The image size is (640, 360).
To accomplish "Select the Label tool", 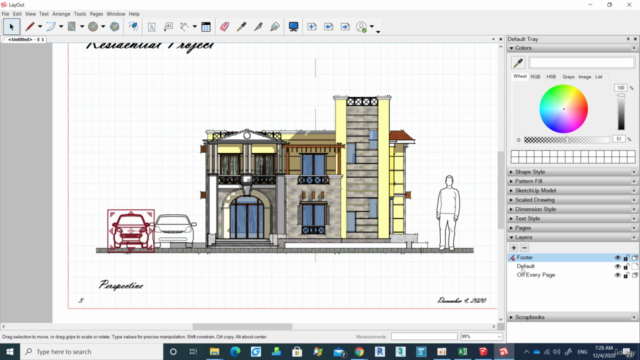I will 168,27.
